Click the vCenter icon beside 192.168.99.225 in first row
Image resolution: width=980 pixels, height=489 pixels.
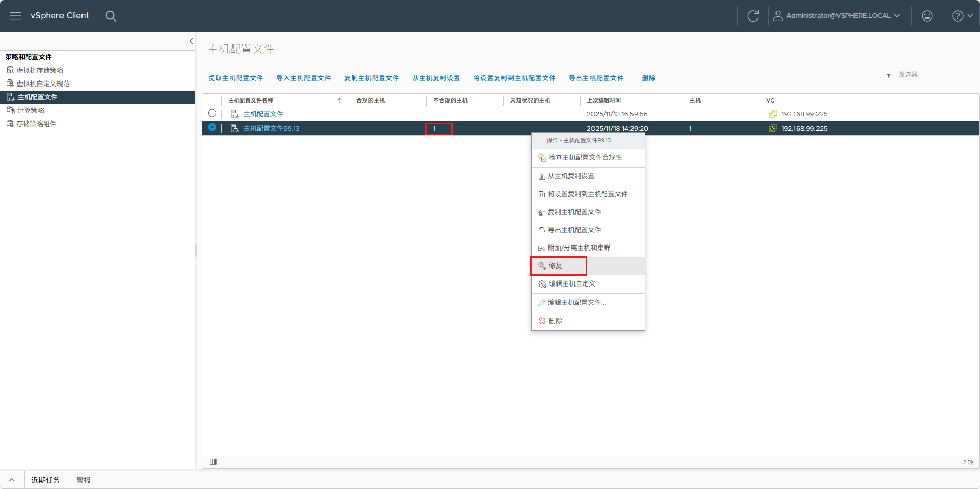773,114
